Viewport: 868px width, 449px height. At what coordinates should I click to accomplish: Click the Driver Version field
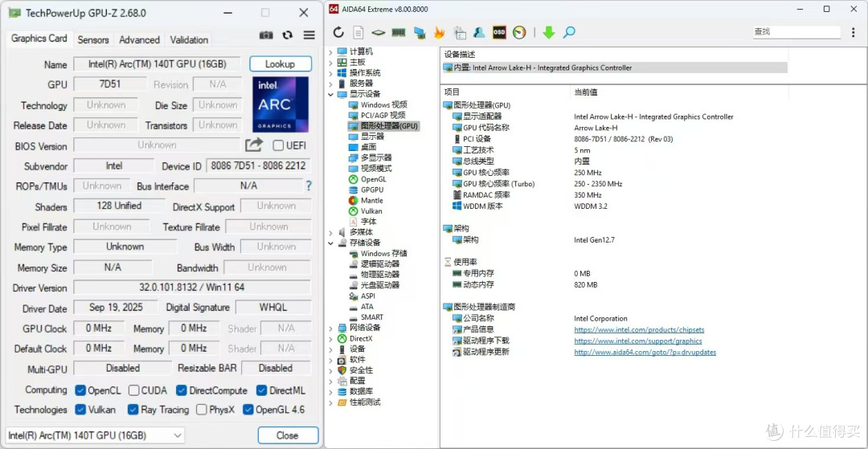(192, 288)
